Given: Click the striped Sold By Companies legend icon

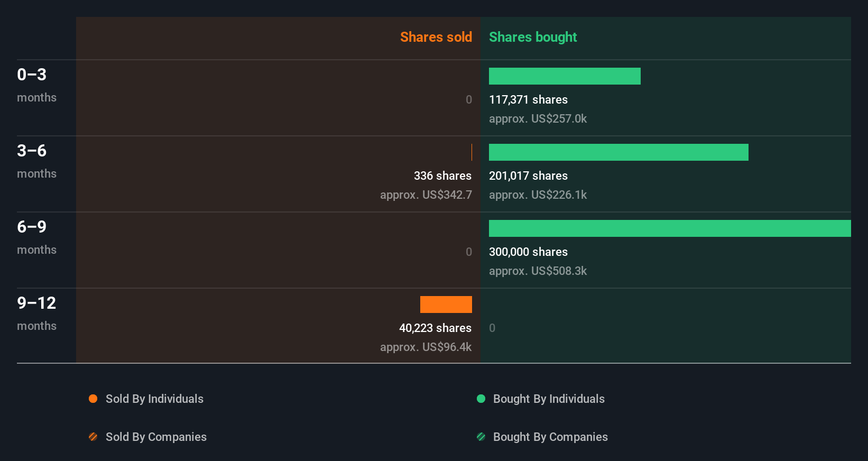Looking at the screenshot, I should (x=93, y=437).
